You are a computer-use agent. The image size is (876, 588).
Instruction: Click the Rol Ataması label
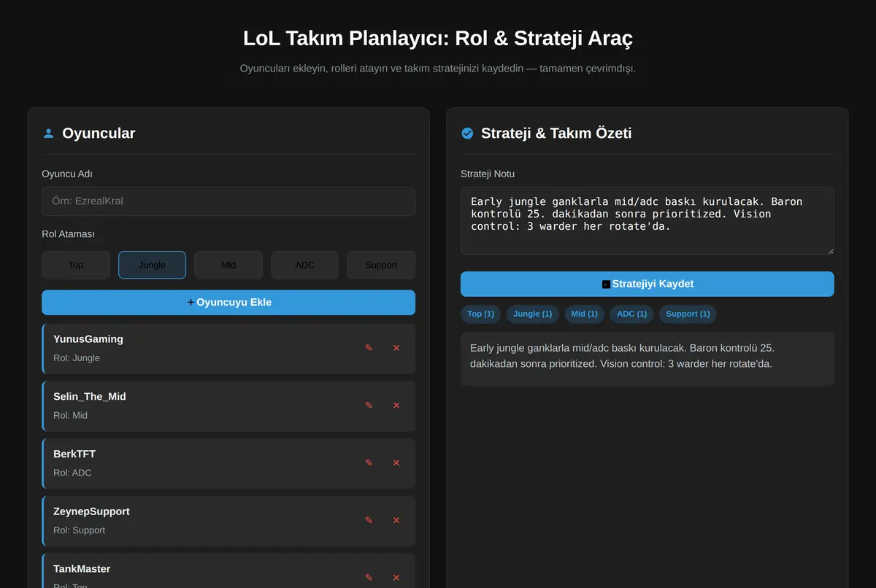coord(69,234)
